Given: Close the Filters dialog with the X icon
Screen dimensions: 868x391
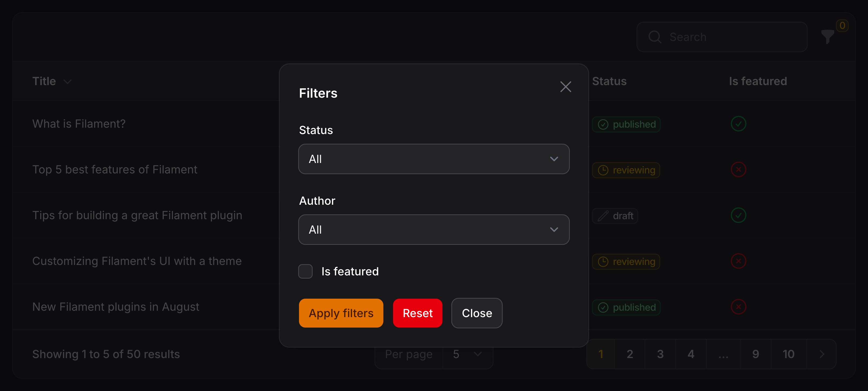Looking at the screenshot, I should [x=566, y=87].
